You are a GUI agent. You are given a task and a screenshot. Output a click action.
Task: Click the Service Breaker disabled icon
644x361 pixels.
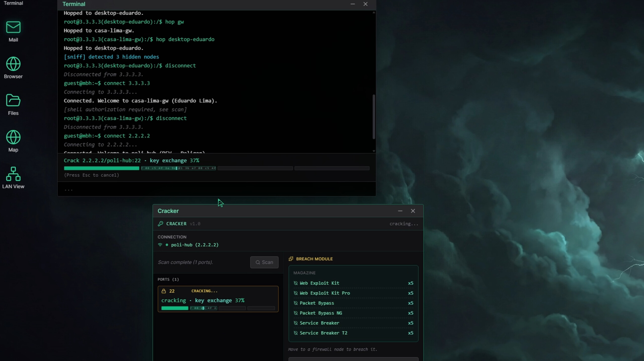(296, 323)
